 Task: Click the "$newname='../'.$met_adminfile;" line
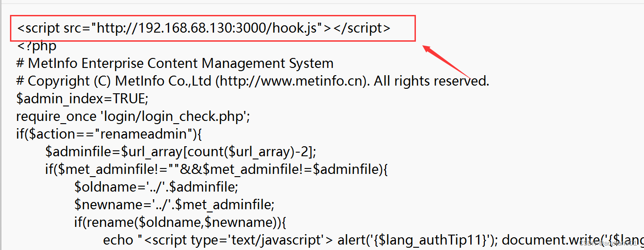[x=174, y=205]
